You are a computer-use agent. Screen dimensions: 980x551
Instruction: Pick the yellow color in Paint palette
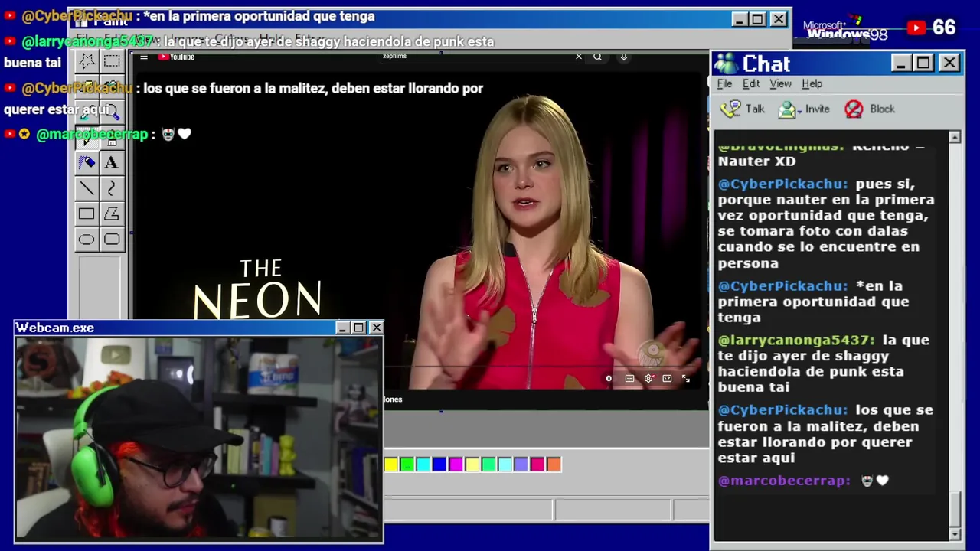coord(391,464)
